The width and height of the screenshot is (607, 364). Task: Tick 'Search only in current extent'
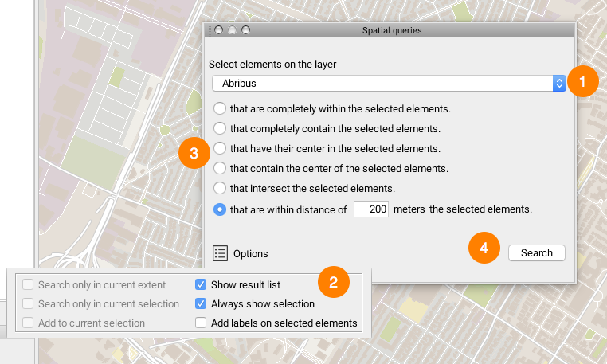29,284
